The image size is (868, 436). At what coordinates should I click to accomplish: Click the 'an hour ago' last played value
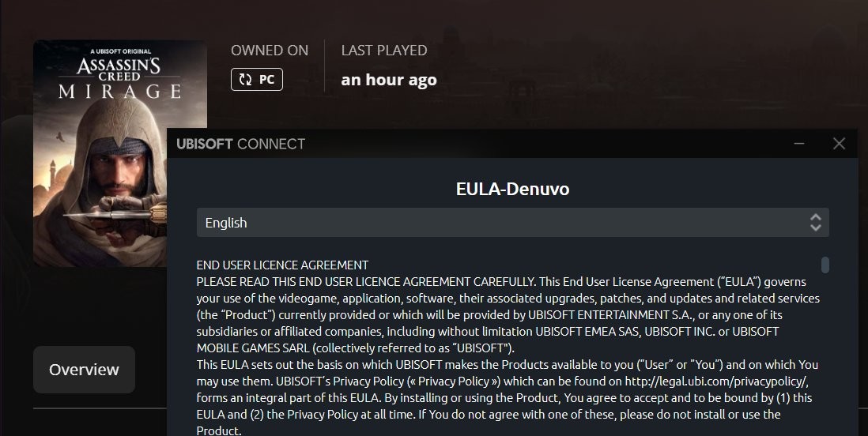389,81
